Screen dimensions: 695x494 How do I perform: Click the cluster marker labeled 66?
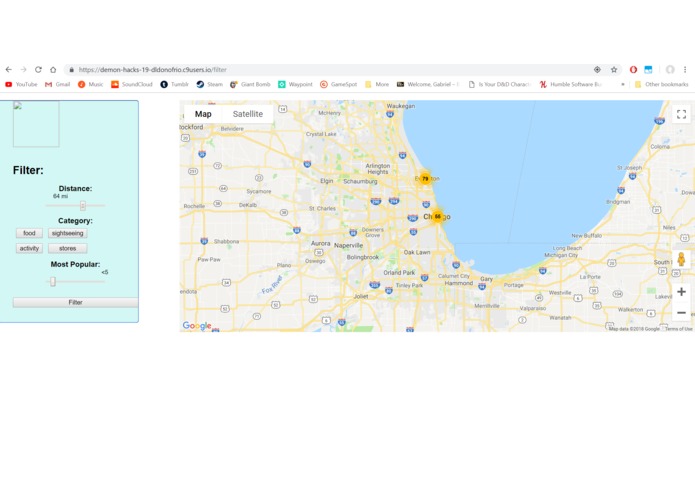[437, 217]
